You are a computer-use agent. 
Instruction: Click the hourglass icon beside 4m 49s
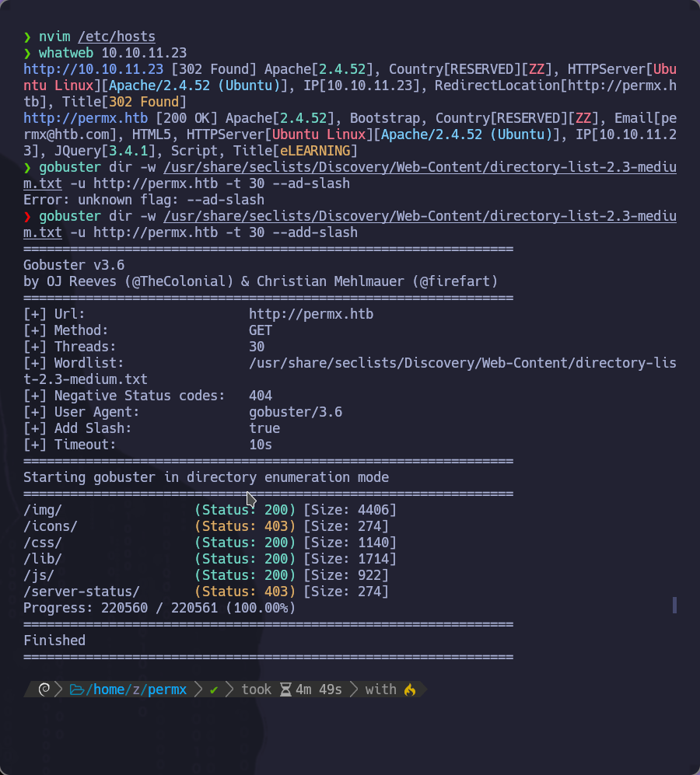click(x=285, y=689)
